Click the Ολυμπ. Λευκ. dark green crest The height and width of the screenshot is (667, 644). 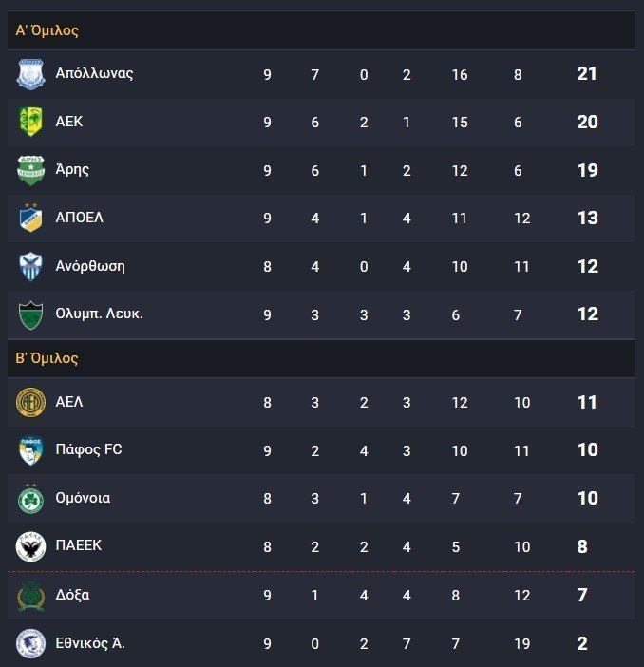pyautogui.click(x=30, y=314)
